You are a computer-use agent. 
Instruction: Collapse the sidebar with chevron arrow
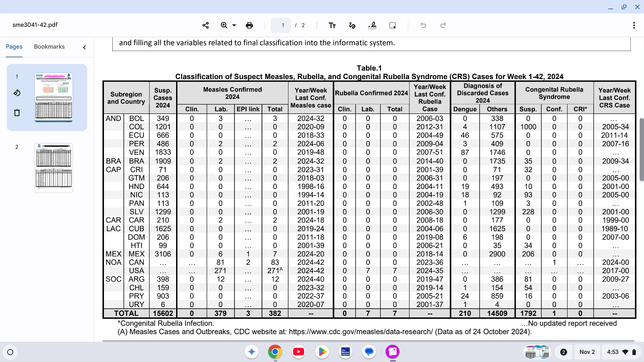(85, 47)
